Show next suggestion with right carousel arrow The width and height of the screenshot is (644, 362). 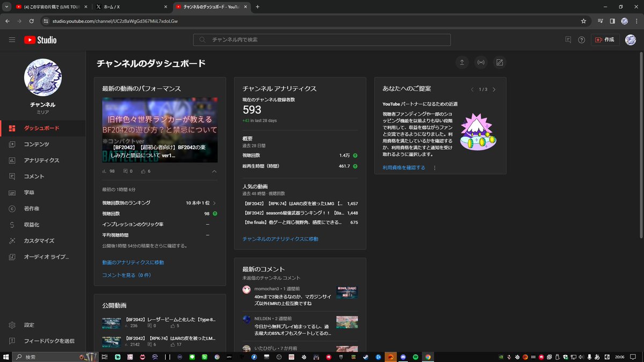[494, 90]
